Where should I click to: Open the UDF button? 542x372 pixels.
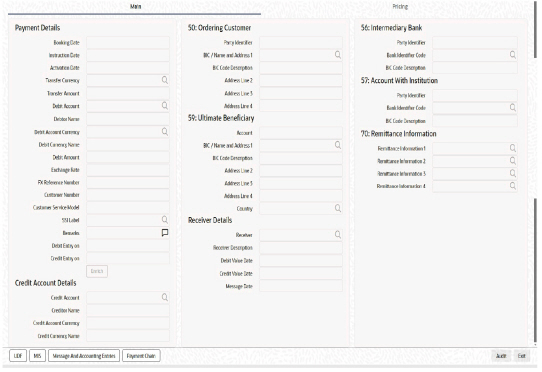pos(18,356)
